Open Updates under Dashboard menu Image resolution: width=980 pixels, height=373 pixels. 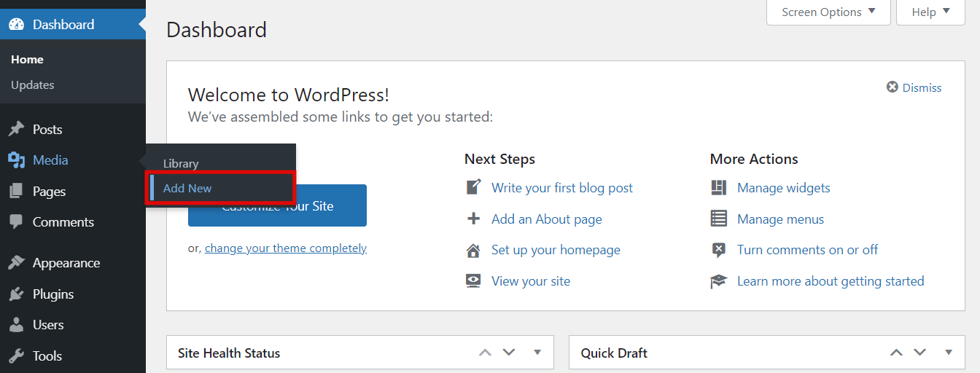coord(33,85)
